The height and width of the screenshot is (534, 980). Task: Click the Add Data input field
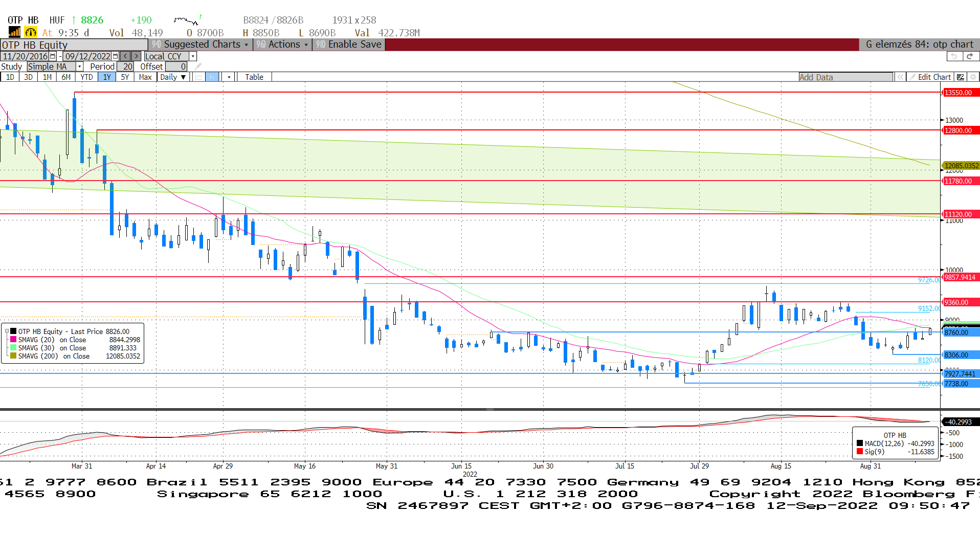[846, 77]
